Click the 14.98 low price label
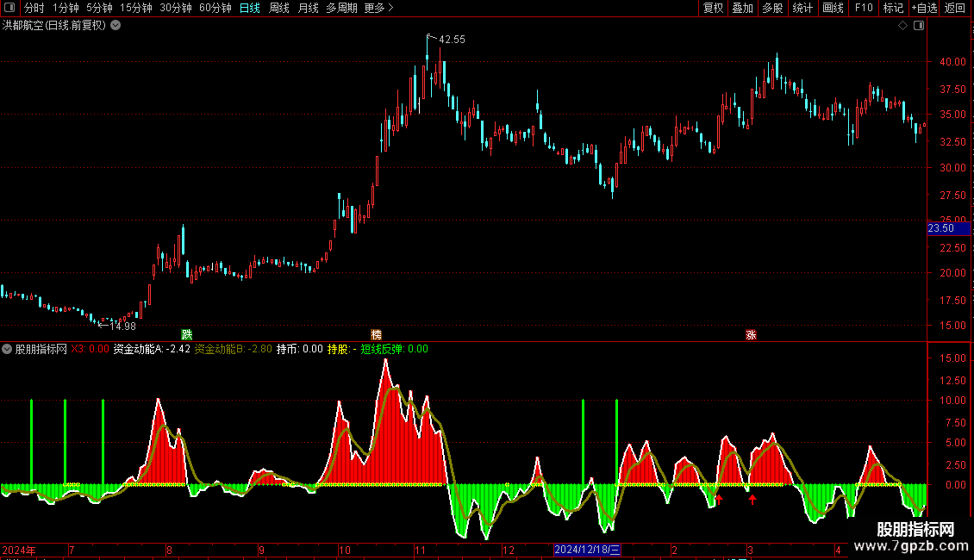The height and width of the screenshot is (560, 974). (x=122, y=326)
